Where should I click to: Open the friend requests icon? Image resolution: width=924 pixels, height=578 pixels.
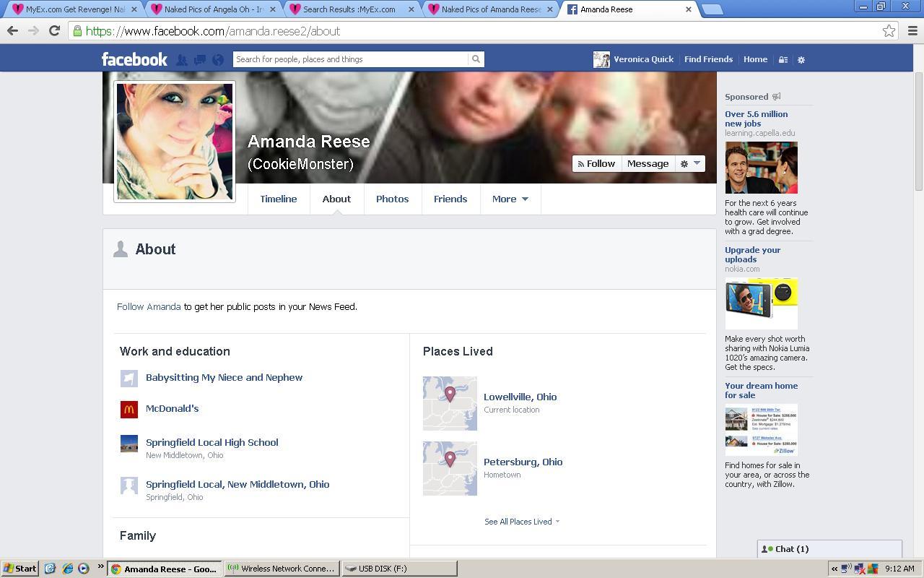coord(182,60)
